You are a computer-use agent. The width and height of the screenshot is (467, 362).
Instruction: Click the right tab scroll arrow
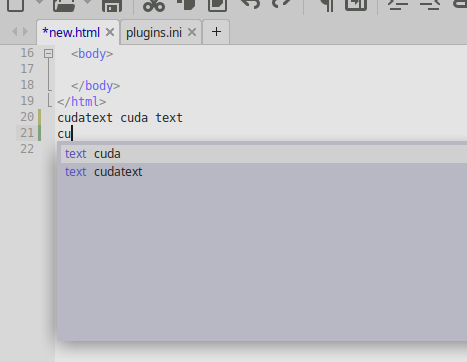(x=25, y=32)
